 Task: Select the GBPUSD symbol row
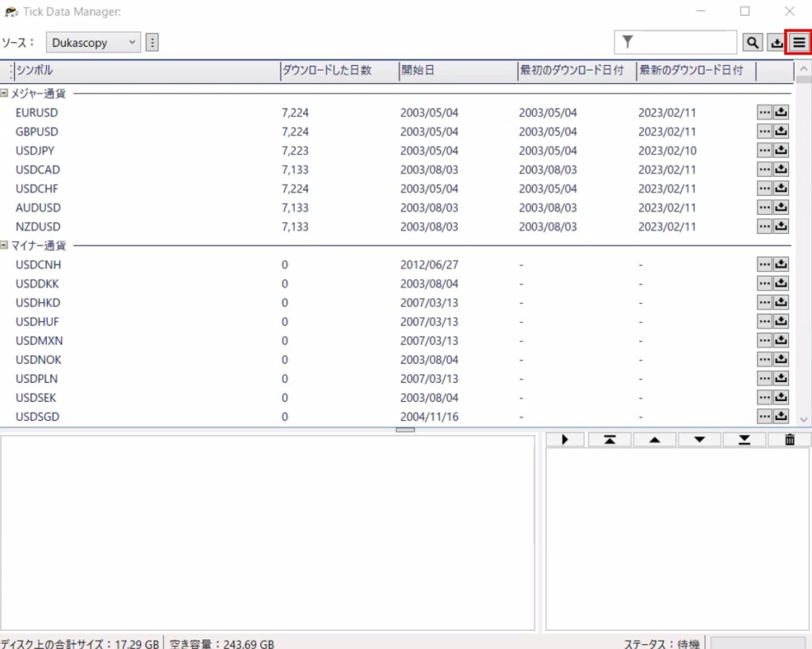pyautogui.click(x=396, y=132)
